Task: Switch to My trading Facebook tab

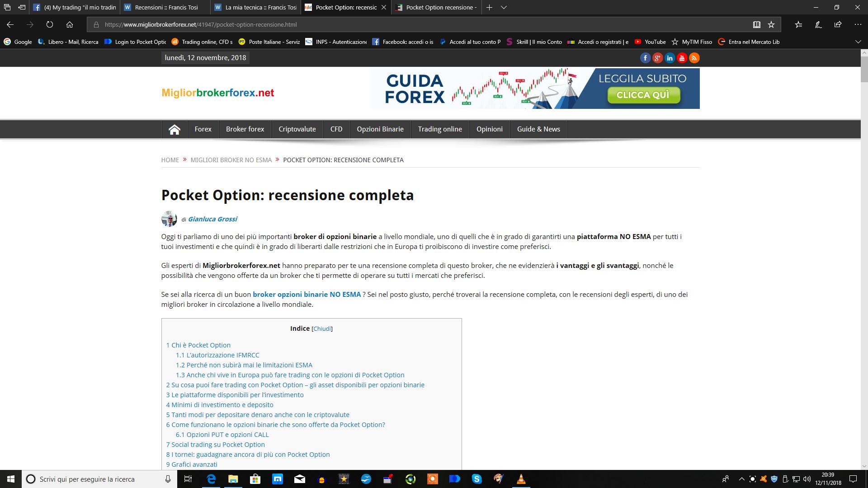Action: pos(75,7)
